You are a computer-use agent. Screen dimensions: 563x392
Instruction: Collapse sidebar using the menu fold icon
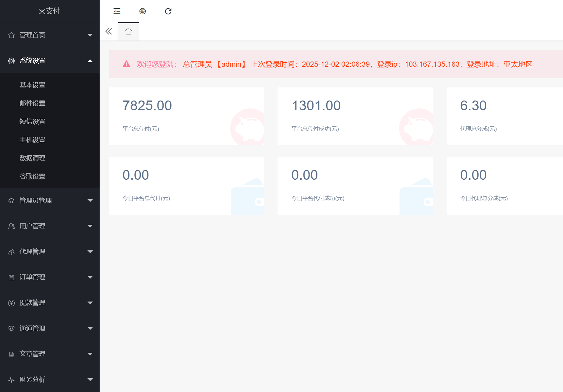[x=117, y=11]
